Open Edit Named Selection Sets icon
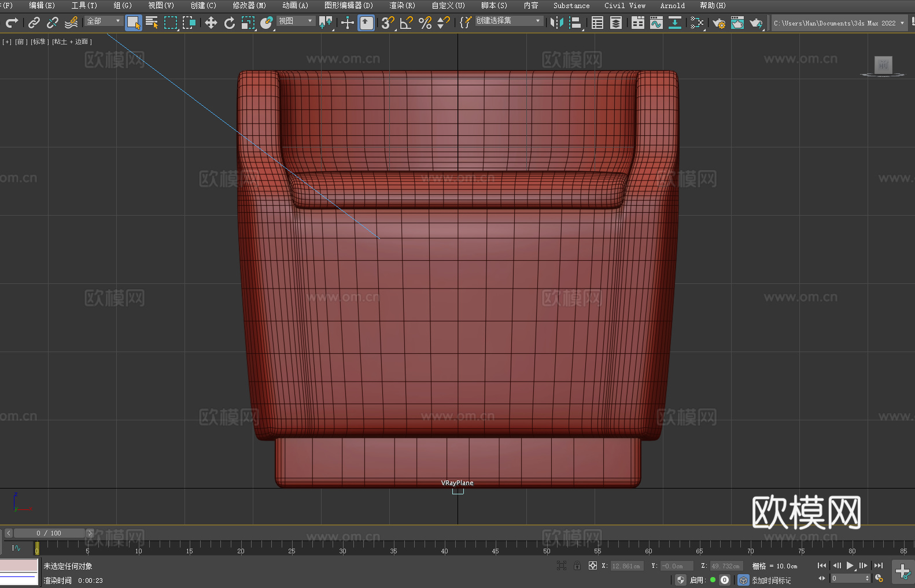 click(466, 23)
